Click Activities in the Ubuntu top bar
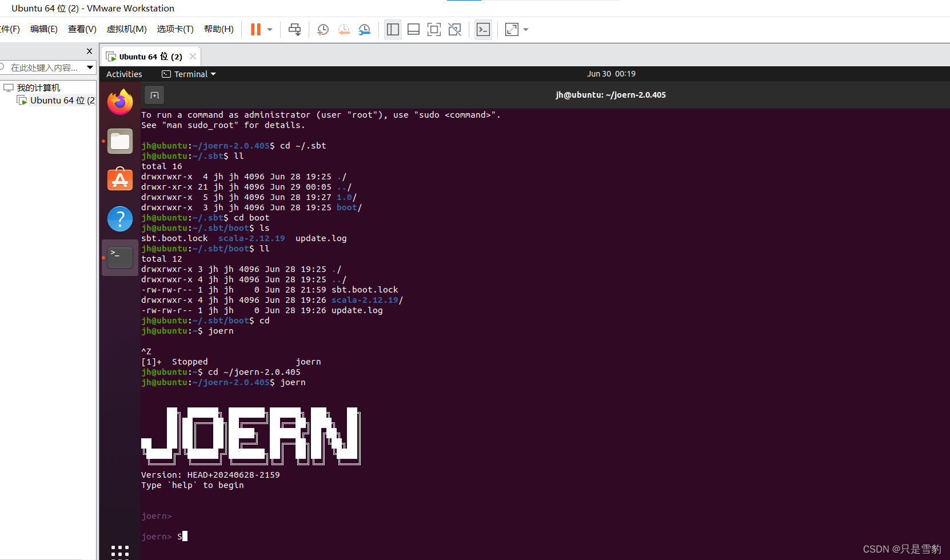950x560 pixels. point(124,74)
